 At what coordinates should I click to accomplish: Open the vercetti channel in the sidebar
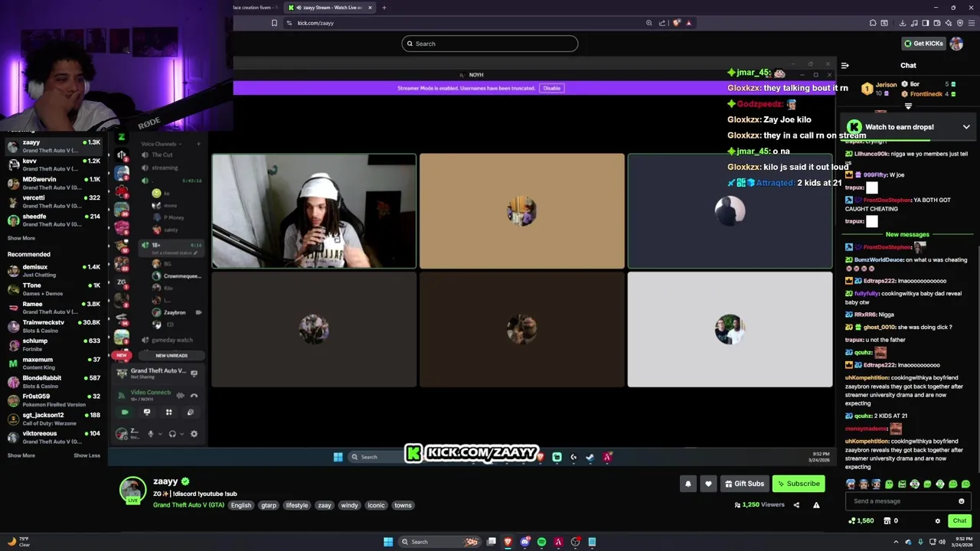coord(54,201)
